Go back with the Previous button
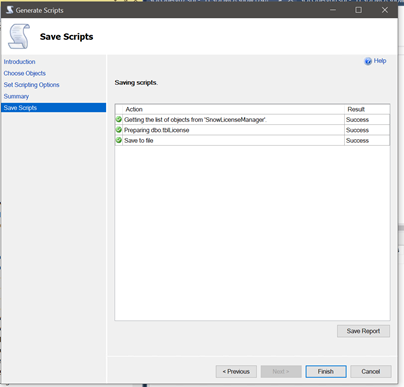This screenshot has height=387, width=404. click(236, 371)
